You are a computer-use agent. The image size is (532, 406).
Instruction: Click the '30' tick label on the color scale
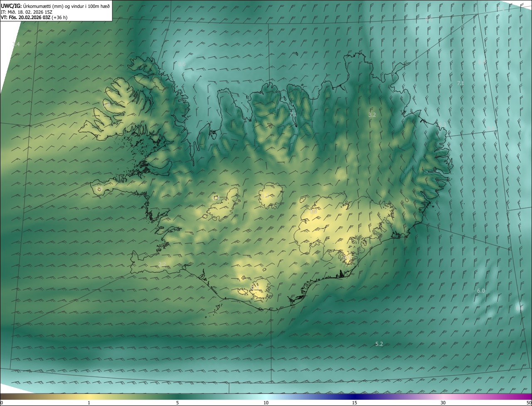tap(443, 403)
